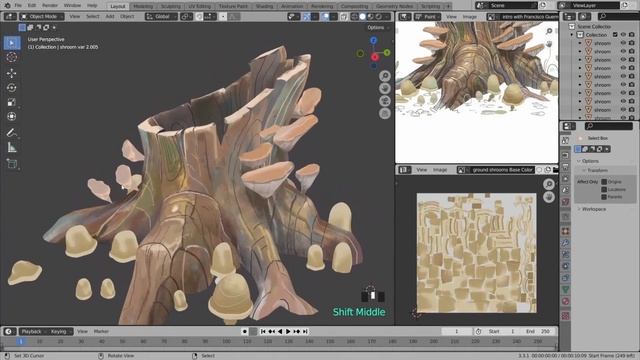
Task: Switch to the Texture Paint workspace tab
Action: click(233, 6)
